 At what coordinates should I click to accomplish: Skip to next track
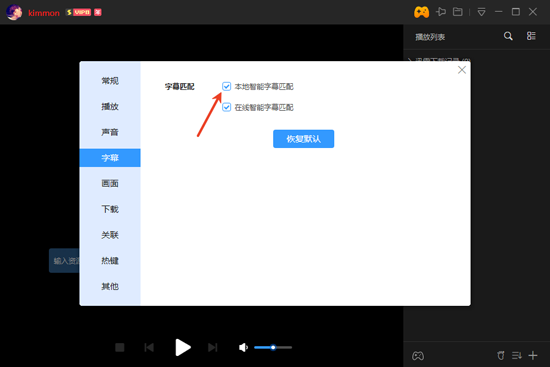(213, 347)
